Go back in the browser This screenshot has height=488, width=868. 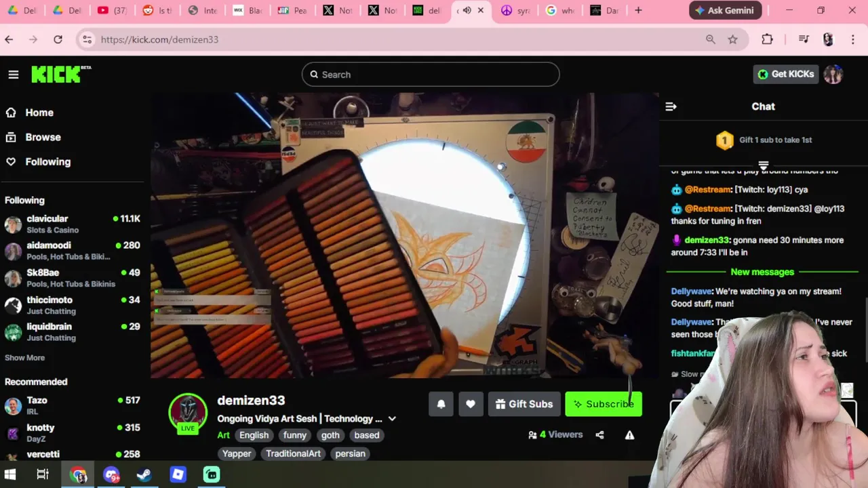tap(9, 39)
